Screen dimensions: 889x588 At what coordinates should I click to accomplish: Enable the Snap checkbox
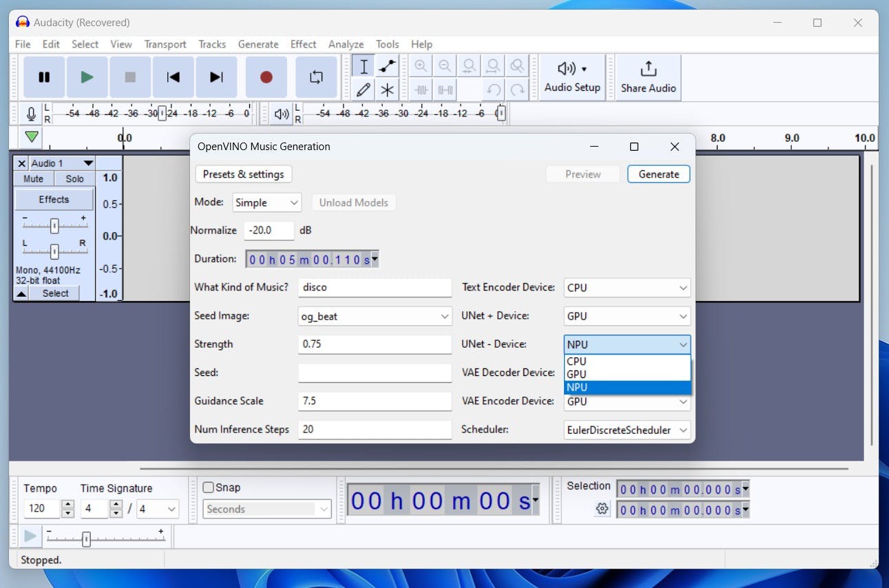(209, 487)
